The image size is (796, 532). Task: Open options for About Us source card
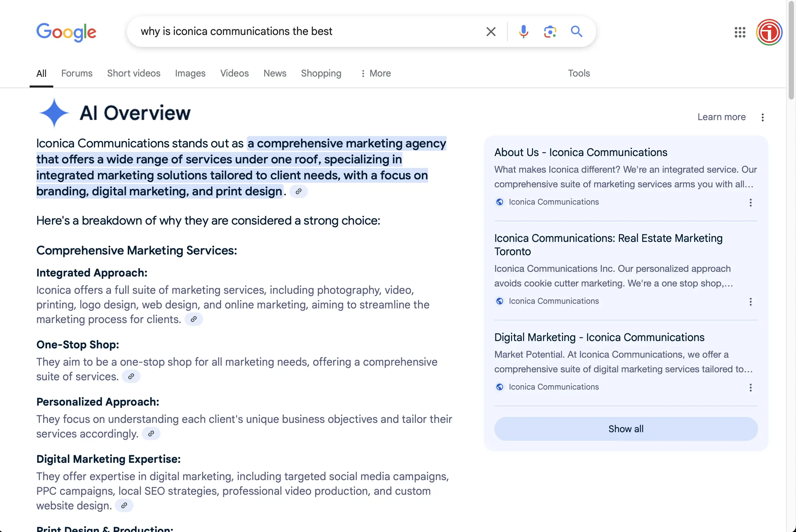click(750, 203)
